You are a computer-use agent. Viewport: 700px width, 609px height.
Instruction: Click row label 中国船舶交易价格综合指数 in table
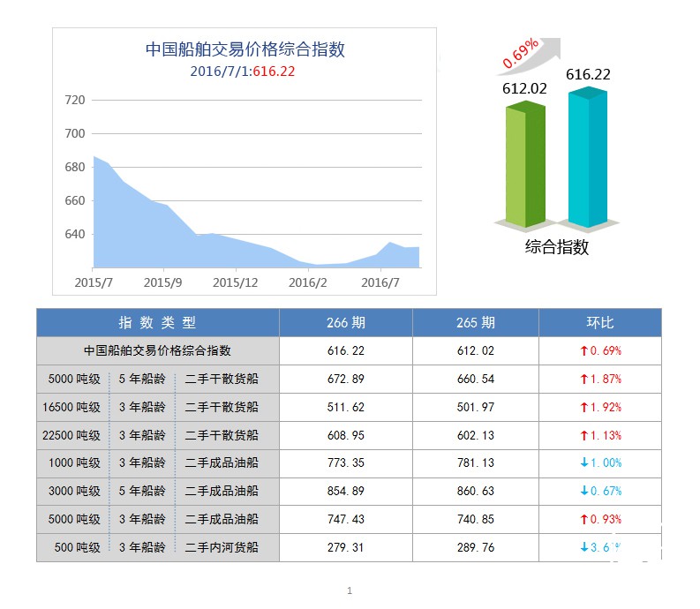[157, 350]
